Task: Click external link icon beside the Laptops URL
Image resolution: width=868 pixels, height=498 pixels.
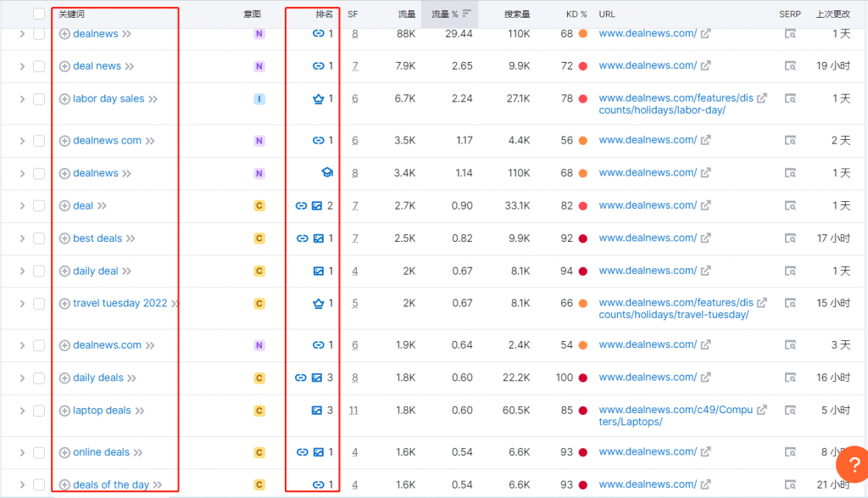Action: [x=762, y=410]
